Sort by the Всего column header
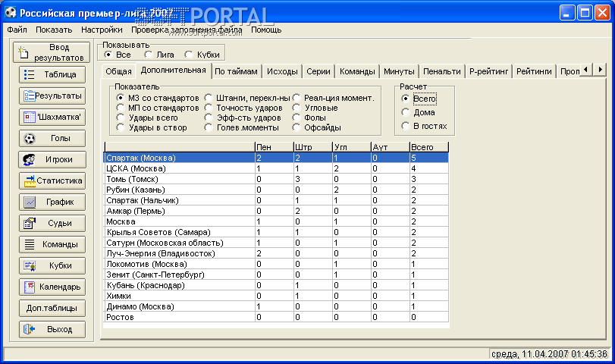The image size is (615, 364). 429,147
